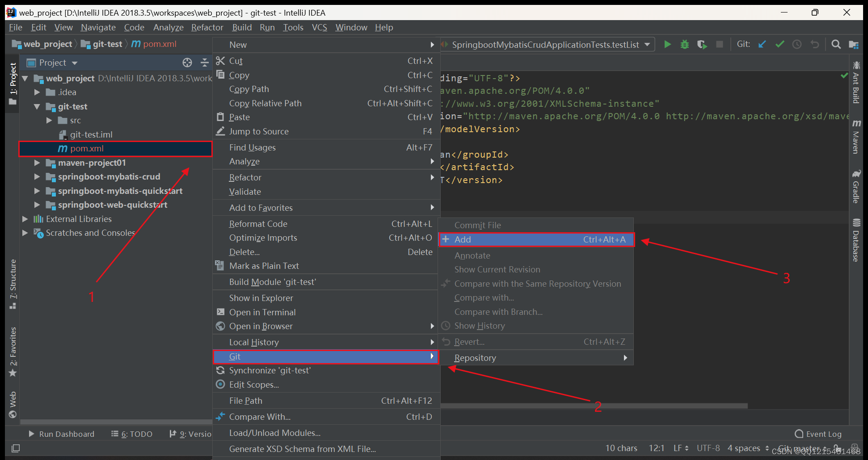Expand springboot-mybatis-crud module
Viewport: 868px width, 460px height.
coord(38,177)
